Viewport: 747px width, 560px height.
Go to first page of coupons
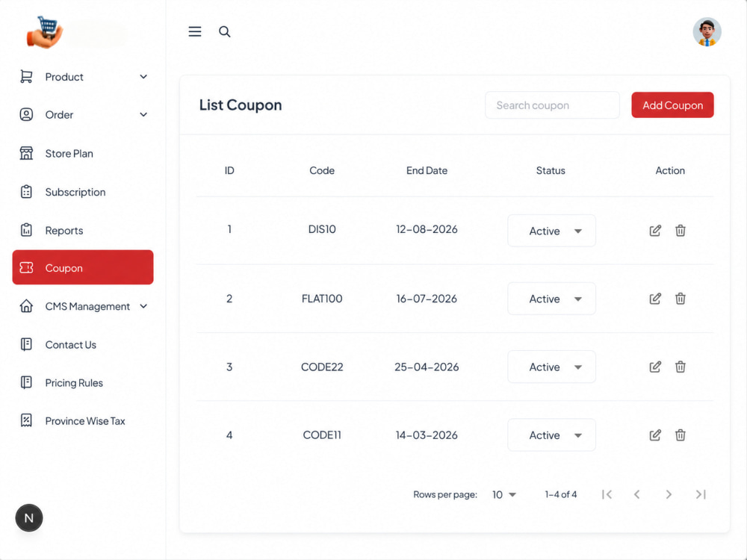point(607,494)
